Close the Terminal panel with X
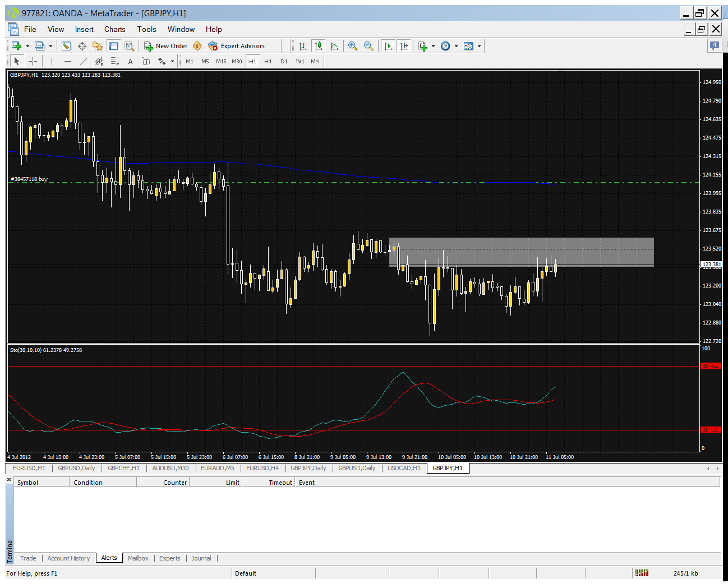Screen dimensions: 728x584 pos(9,480)
